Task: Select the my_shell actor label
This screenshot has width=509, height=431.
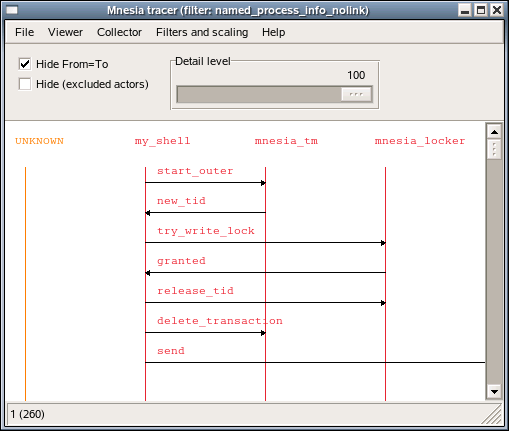Action: pyautogui.click(x=162, y=141)
